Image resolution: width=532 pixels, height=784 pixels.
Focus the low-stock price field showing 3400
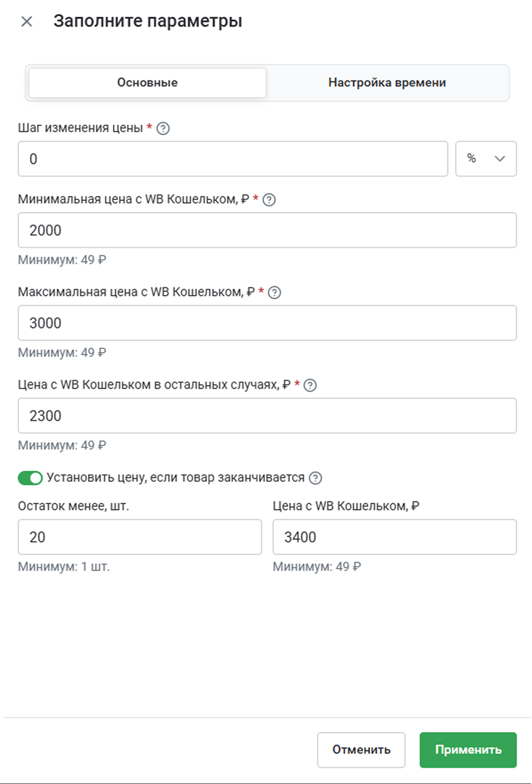pyautogui.click(x=394, y=537)
